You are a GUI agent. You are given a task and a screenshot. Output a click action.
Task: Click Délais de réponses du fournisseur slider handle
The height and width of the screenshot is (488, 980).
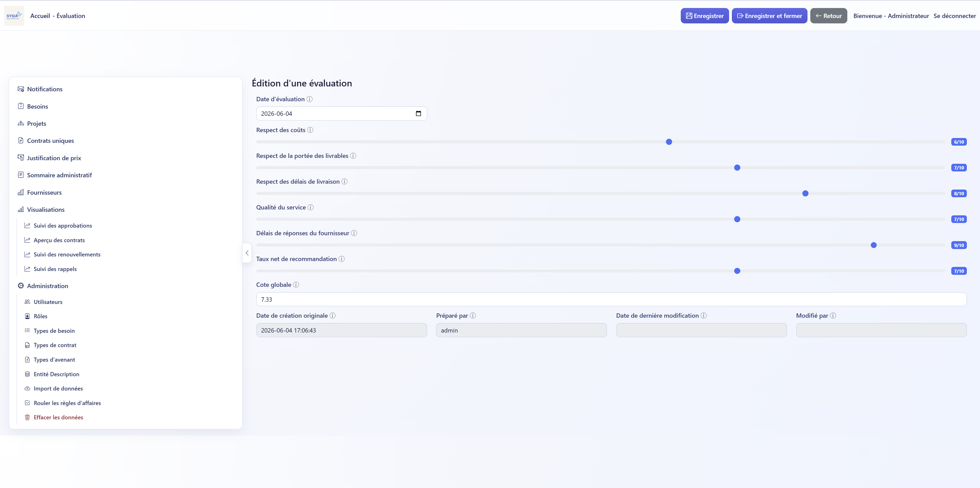point(874,245)
